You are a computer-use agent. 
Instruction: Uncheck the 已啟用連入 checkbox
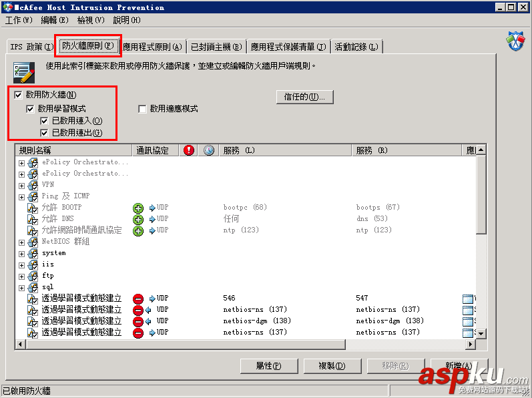[44, 121]
